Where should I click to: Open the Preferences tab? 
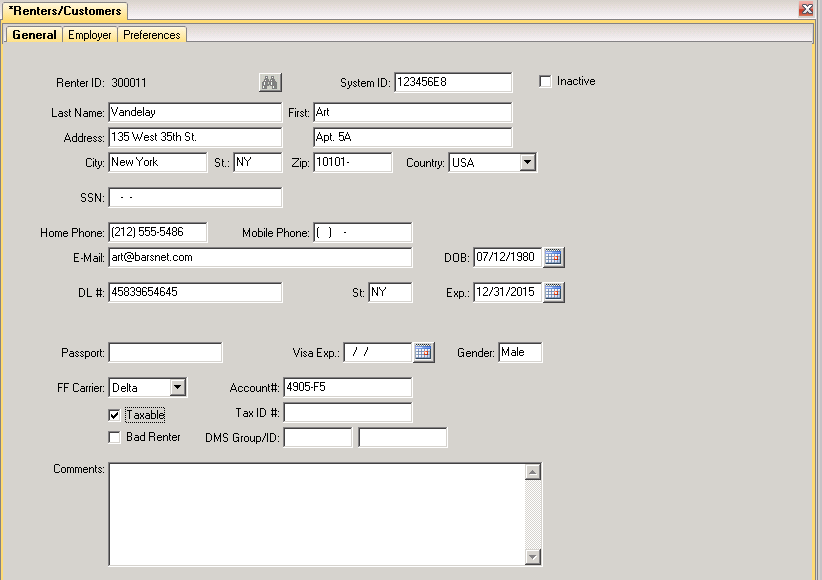click(152, 35)
